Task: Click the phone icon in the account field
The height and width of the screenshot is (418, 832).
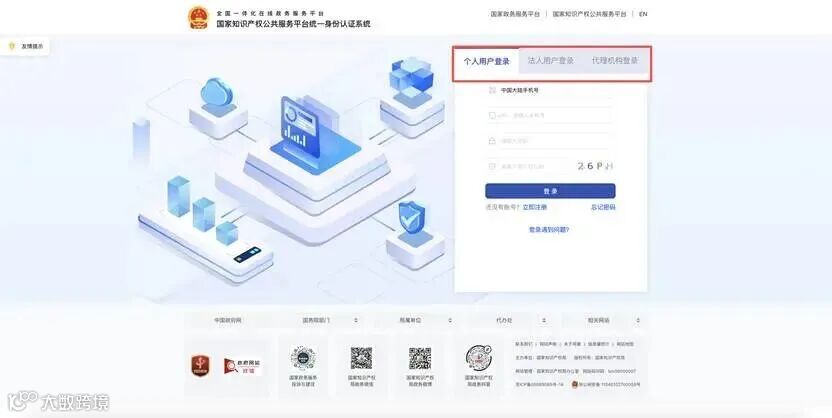Action: point(492,116)
